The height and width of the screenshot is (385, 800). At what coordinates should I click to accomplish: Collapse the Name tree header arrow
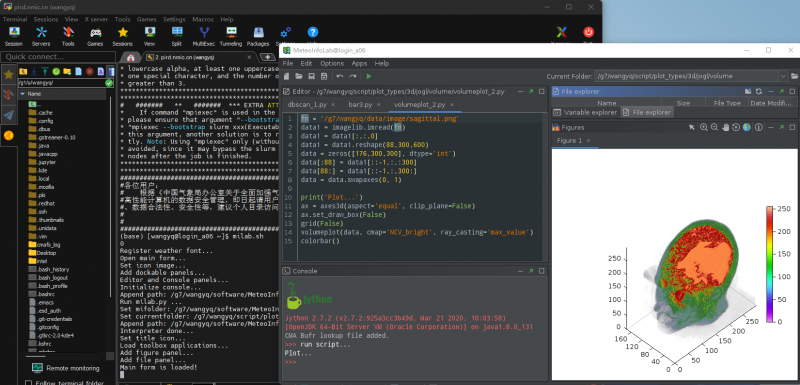click(x=22, y=94)
